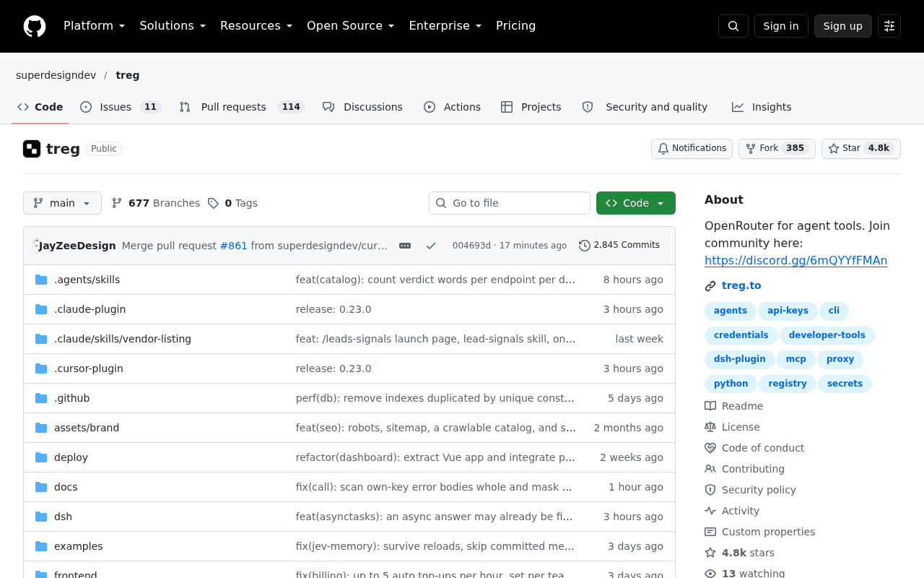This screenshot has height=578, width=924.
Task: Click the License scale icon
Action: pos(710,427)
